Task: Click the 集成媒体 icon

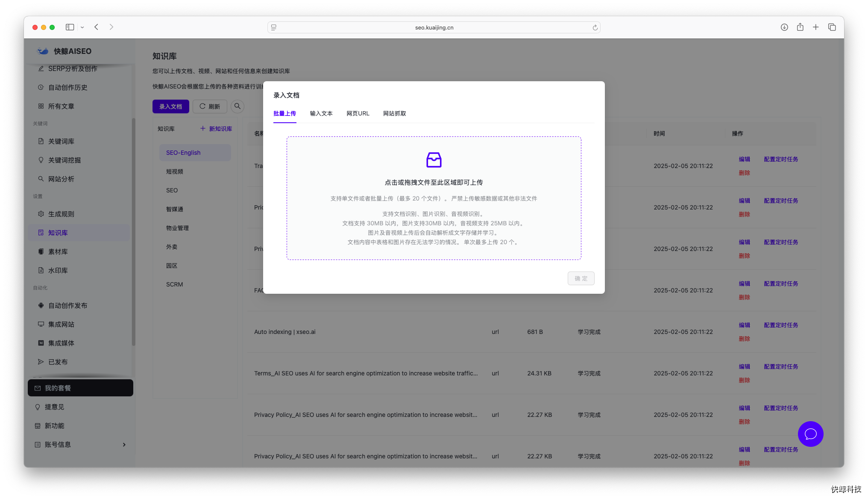Action: point(41,343)
